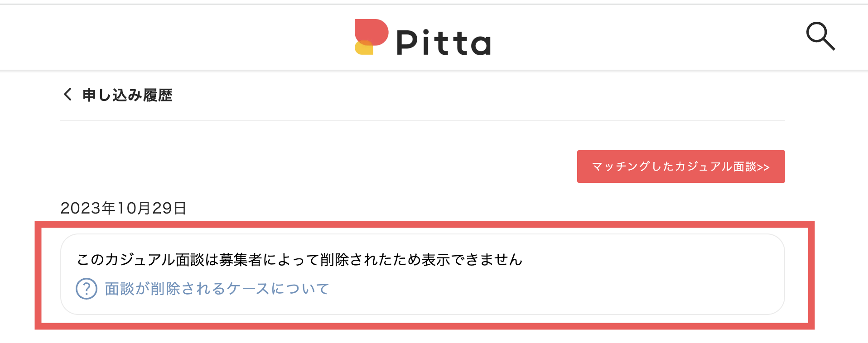Image resolution: width=868 pixels, height=343 pixels.
Task: Open マッチングしたカジュアル面談 with the red button
Action: 680,167
